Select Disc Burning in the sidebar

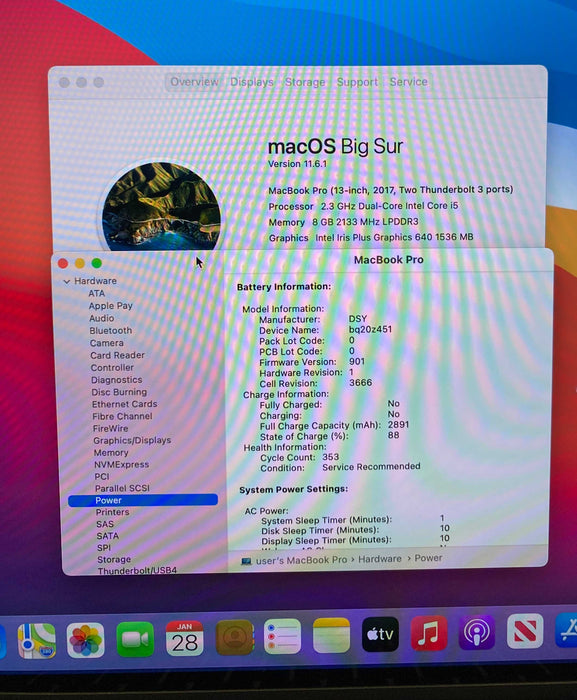[x=119, y=392]
